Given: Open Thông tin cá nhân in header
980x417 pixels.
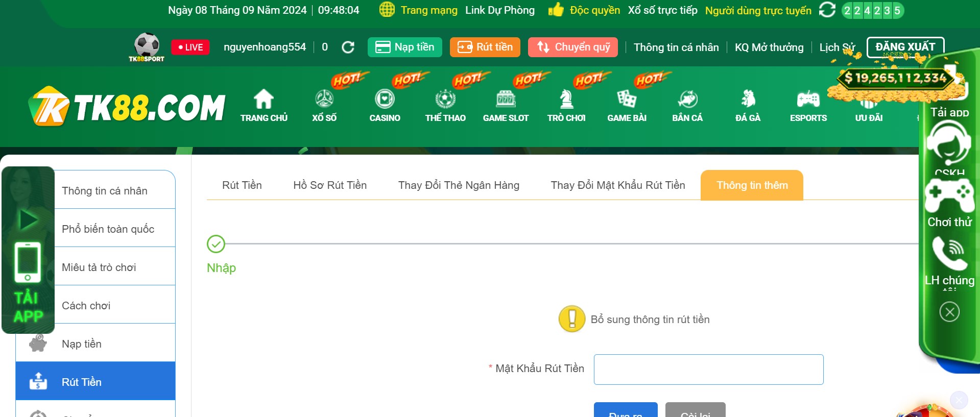Looking at the screenshot, I should coord(676,47).
